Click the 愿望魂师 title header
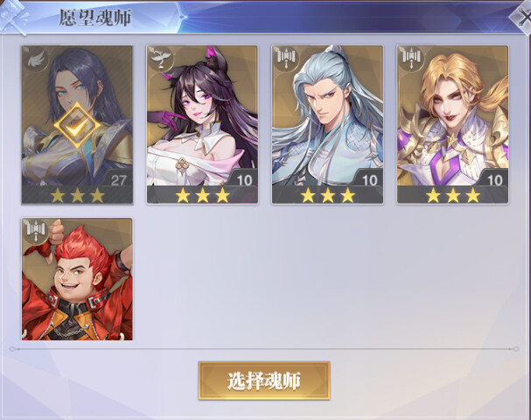531x420 pixels. click(x=95, y=17)
